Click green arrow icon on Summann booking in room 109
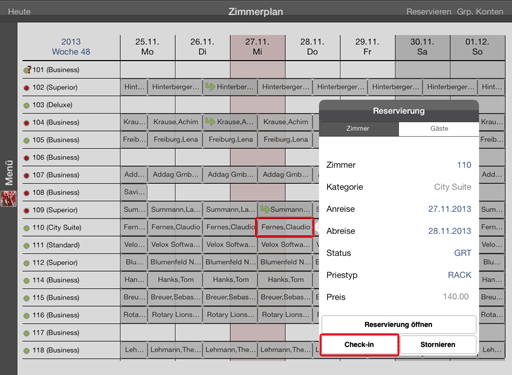Image resolution: width=512 pixels, height=375 pixels. tap(265, 209)
